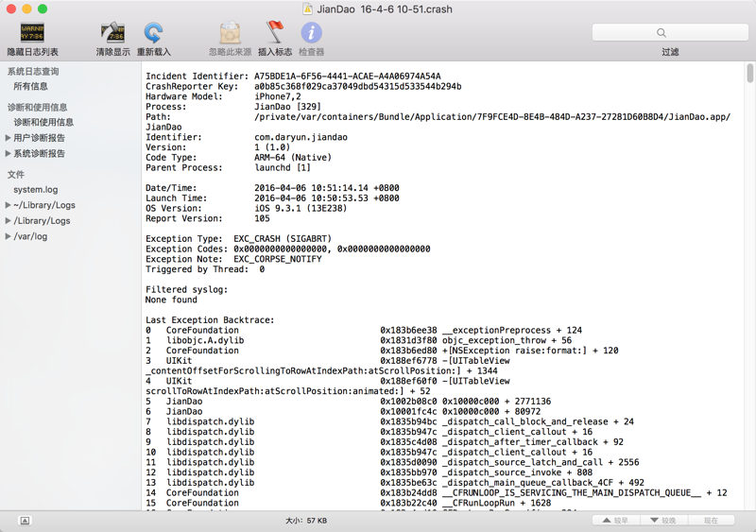Insert a marker with 插入标志 flag icon
This screenshot has height=532, width=756.
coord(275,32)
